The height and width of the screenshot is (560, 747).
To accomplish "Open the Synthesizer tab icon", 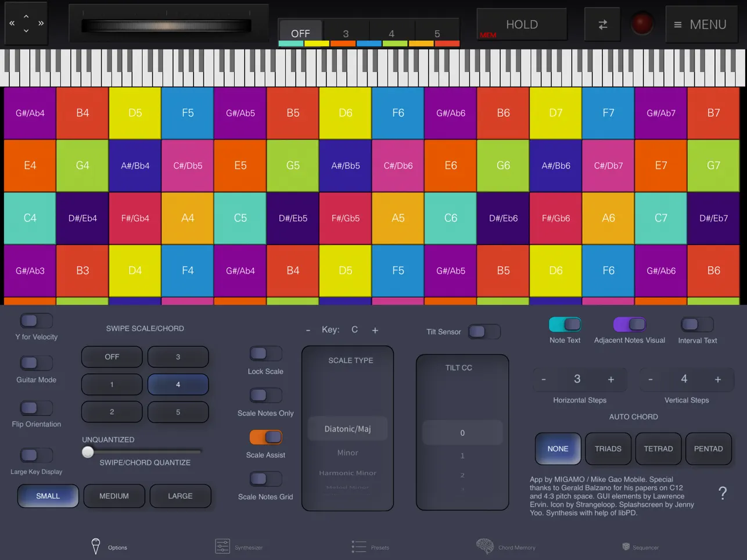I will [222, 547].
